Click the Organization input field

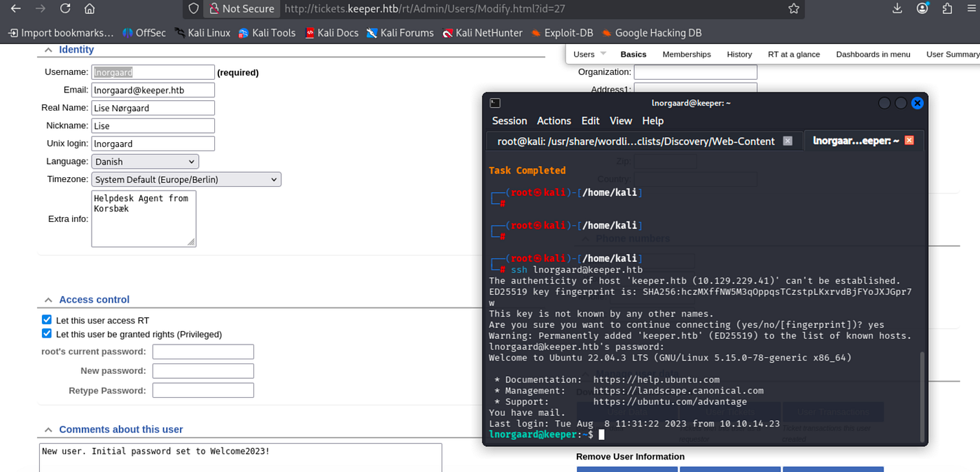click(x=695, y=72)
